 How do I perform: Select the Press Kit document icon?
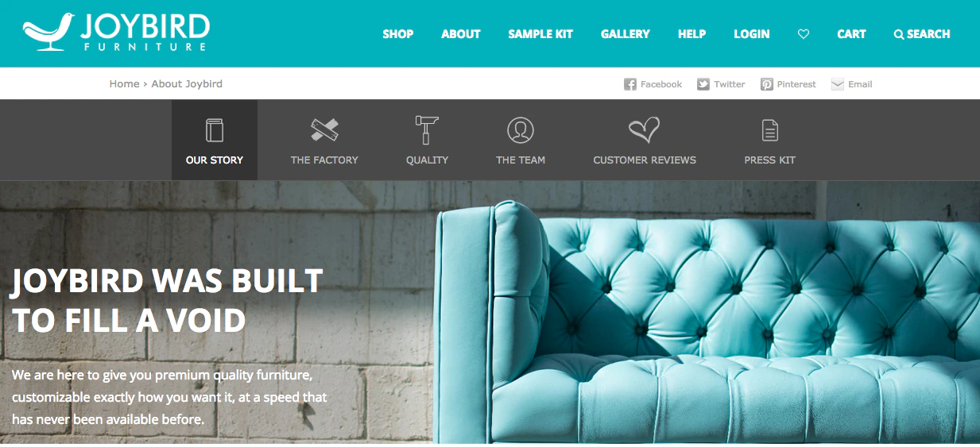[x=769, y=130]
